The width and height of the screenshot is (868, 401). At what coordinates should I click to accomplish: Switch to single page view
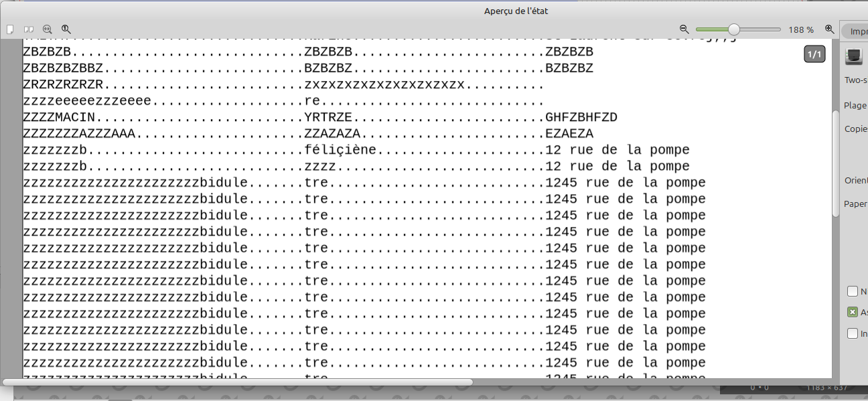10,29
